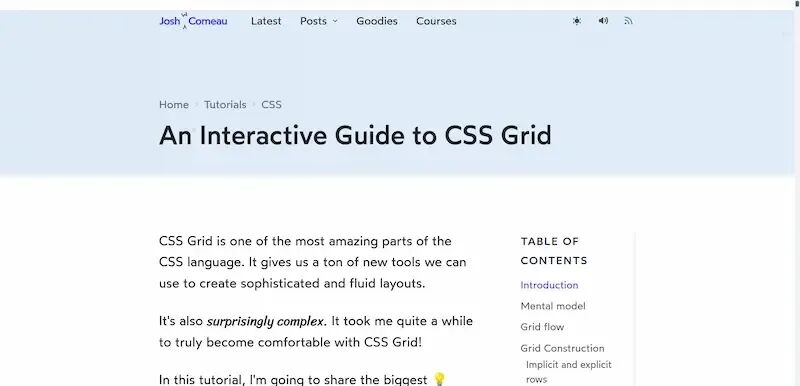800x386 pixels.
Task: Jump to Introduction in table of contents
Action: pyautogui.click(x=549, y=285)
